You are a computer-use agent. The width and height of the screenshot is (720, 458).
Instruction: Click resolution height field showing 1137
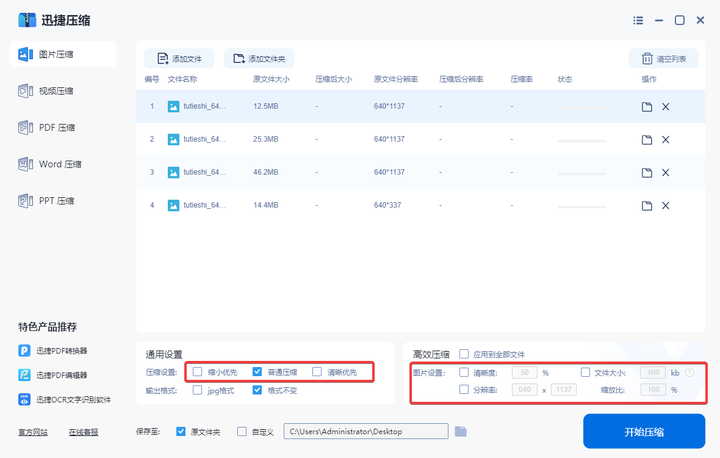pyautogui.click(x=563, y=390)
